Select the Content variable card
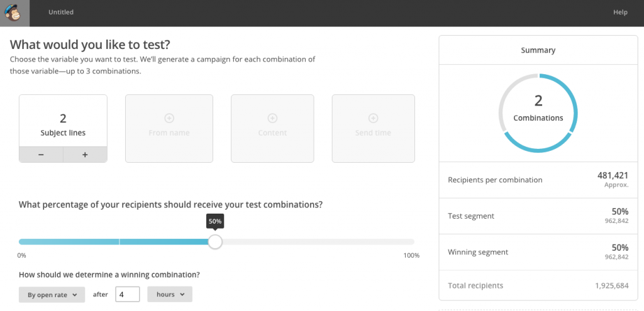This screenshot has width=644, height=311. coord(272,128)
